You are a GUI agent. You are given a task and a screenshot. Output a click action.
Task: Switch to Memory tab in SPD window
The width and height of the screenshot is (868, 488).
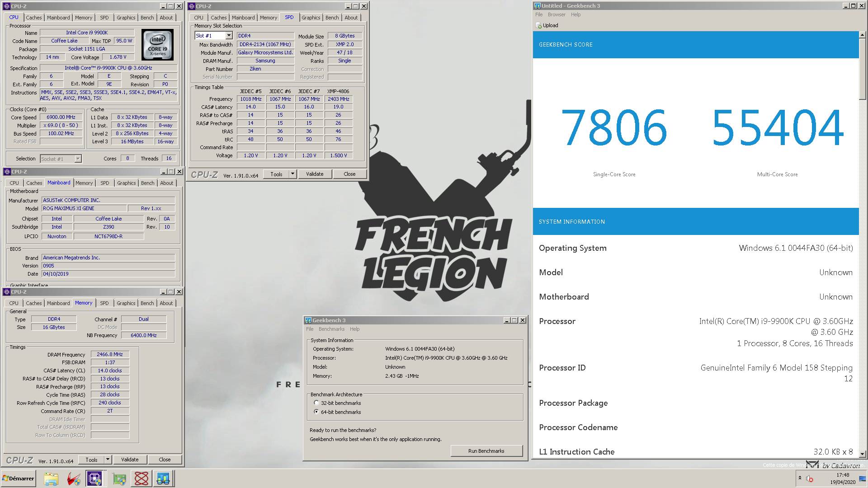(x=269, y=18)
